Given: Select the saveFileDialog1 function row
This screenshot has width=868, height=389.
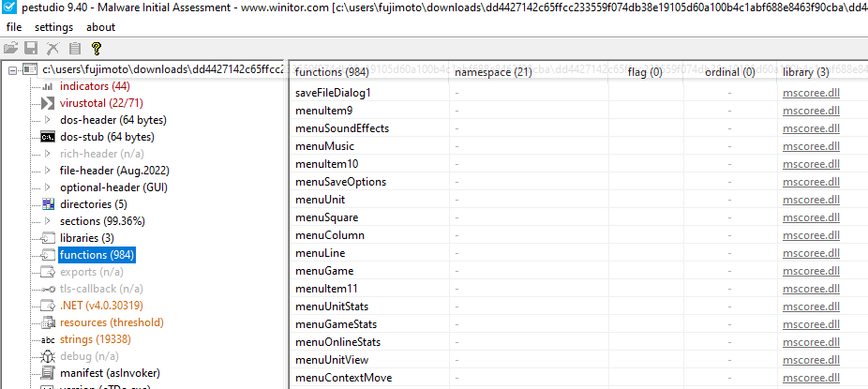Looking at the screenshot, I should (x=578, y=93).
